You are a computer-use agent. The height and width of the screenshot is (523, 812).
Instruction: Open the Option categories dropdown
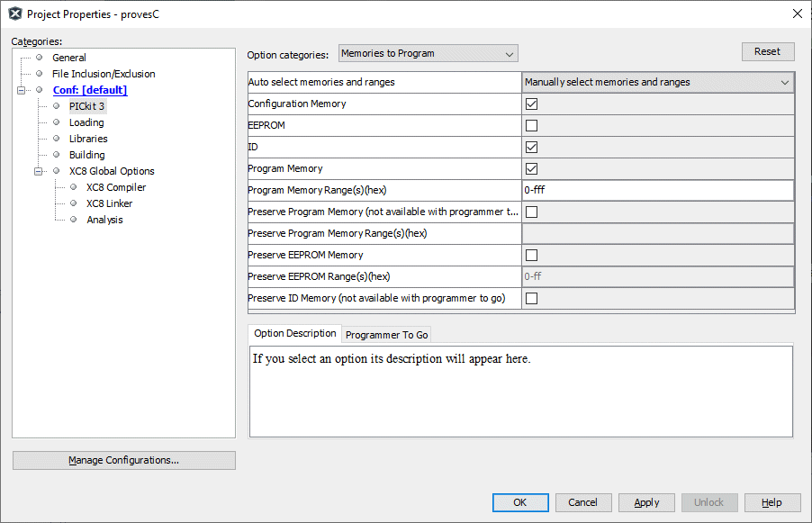(428, 54)
